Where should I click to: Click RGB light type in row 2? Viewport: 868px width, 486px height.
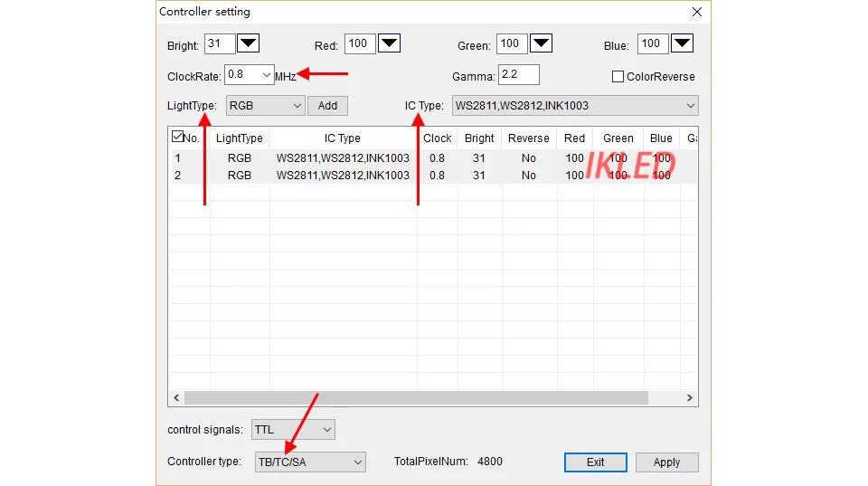tap(239, 176)
